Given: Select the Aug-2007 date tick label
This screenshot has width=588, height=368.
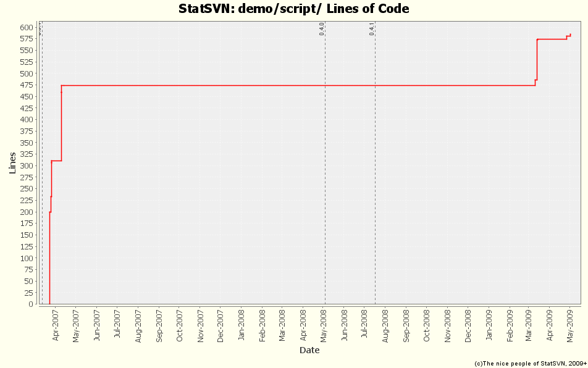Looking at the screenshot, I should [138, 325].
